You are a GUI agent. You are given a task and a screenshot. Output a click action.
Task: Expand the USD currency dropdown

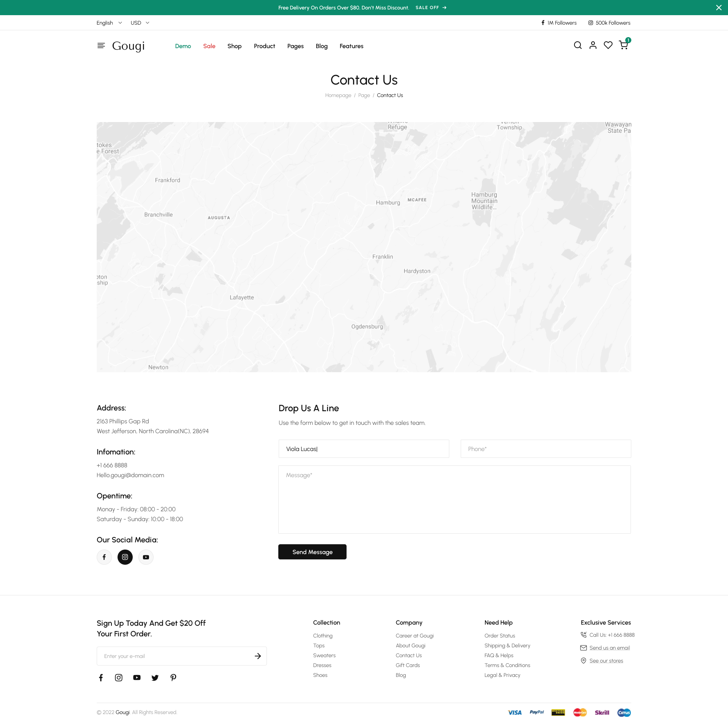click(x=140, y=23)
